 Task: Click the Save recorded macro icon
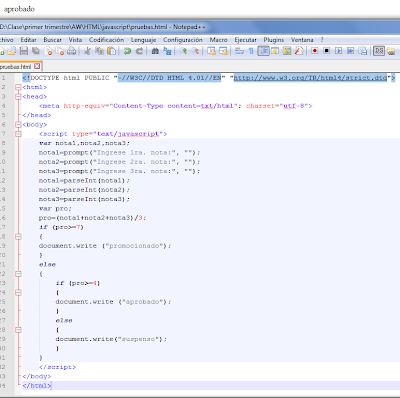pyautogui.click(x=363, y=51)
